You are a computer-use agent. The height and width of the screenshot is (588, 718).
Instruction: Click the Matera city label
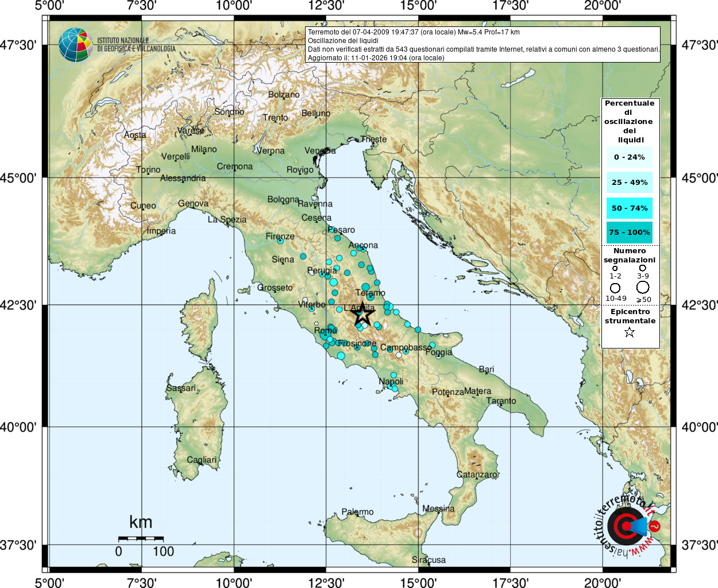(x=478, y=391)
